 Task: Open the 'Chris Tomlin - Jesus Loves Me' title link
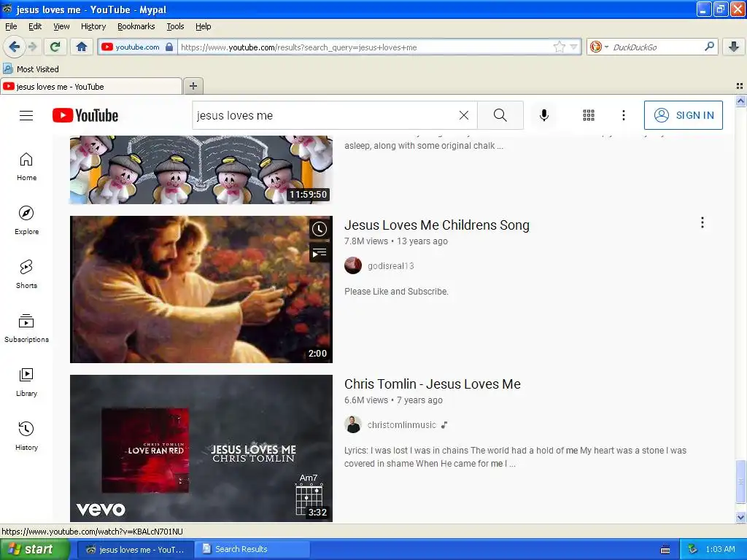click(433, 384)
